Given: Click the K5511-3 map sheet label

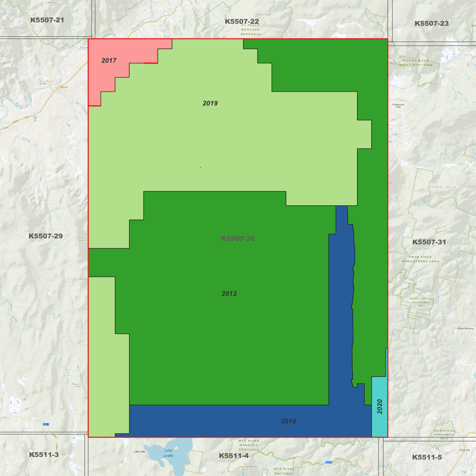Looking at the screenshot, I should pyautogui.click(x=44, y=455).
